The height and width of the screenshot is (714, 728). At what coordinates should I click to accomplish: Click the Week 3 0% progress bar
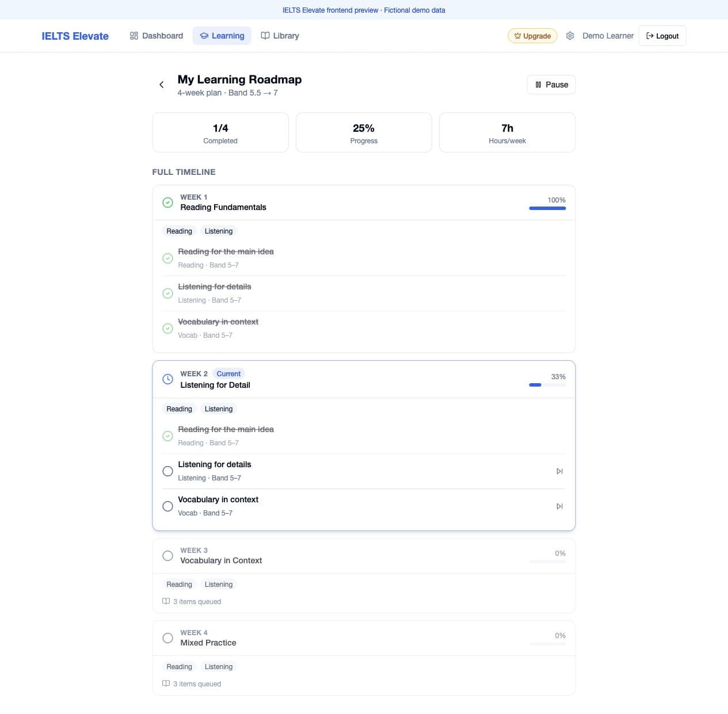[x=547, y=562]
